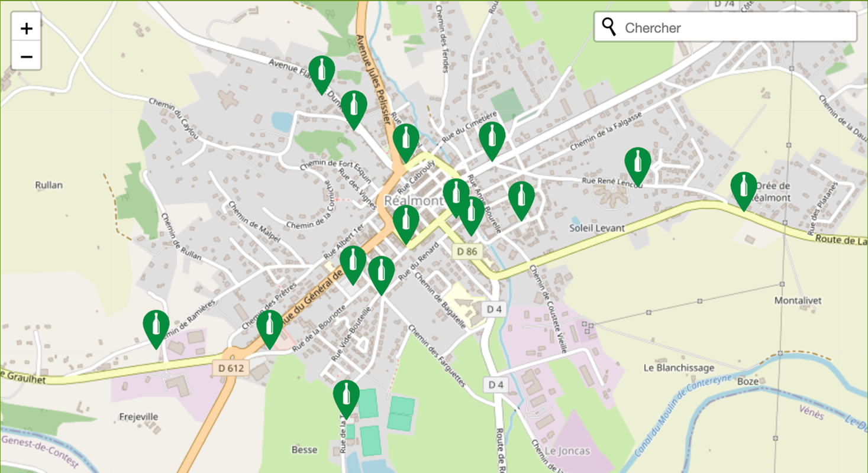This screenshot has width=868, height=473.
Task: Click the Réalmont town name label
Action: click(x=414, y=200)
